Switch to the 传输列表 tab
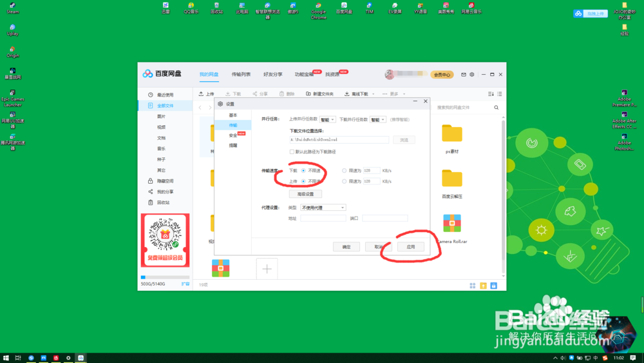The height and width of the screenshot is (363, 644). 241,74
